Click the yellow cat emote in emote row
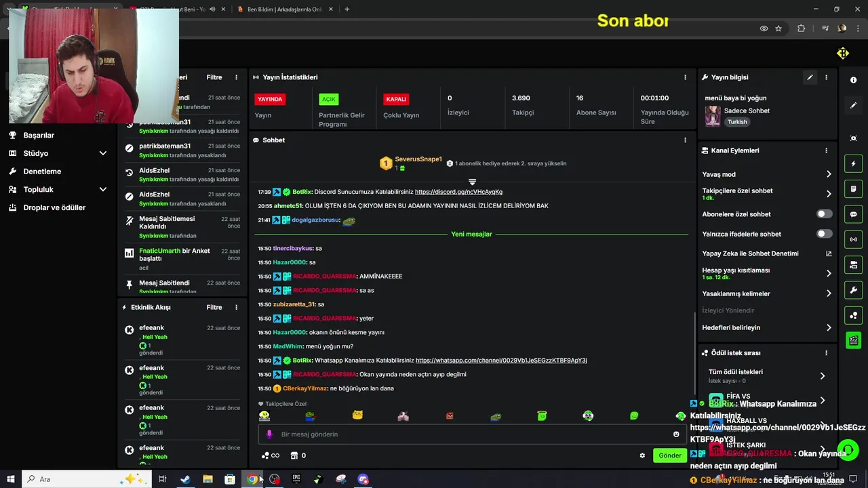The image size is (868, 488). (357, 415)
